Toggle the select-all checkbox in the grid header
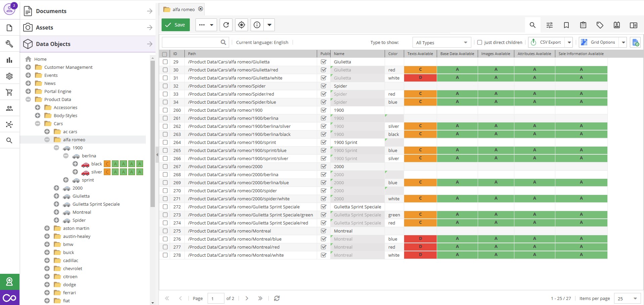 tap(165, 54)
